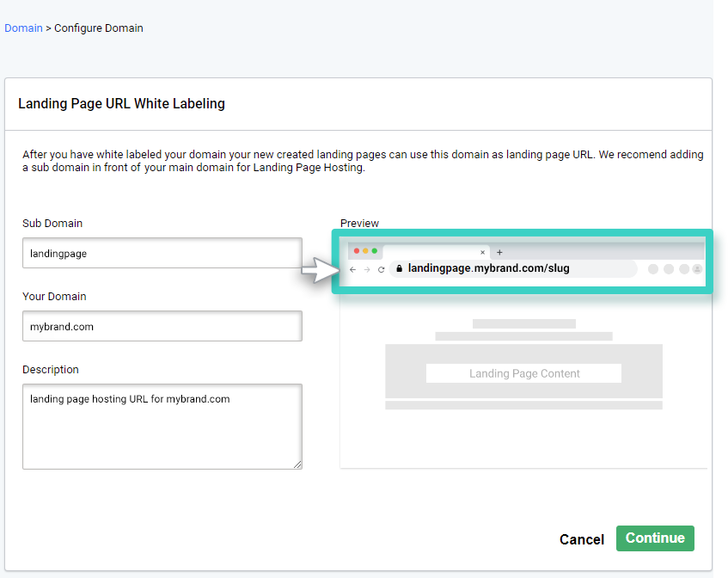
Task: Click the profile avatar icon in preview
Action: [697, 269]
